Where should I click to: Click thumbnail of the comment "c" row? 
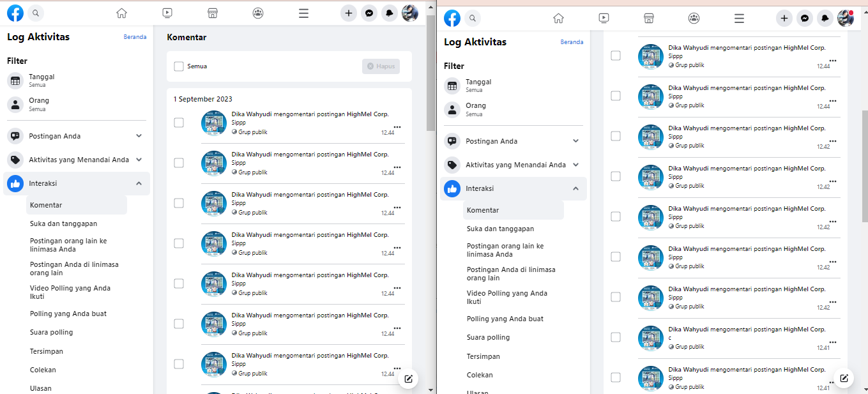click(651, 338)
